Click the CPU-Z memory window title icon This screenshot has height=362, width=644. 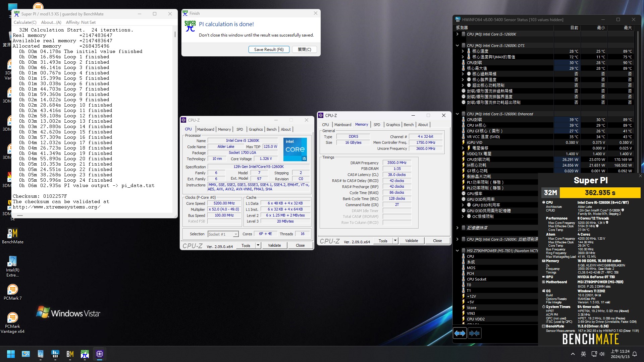point(321,115)
